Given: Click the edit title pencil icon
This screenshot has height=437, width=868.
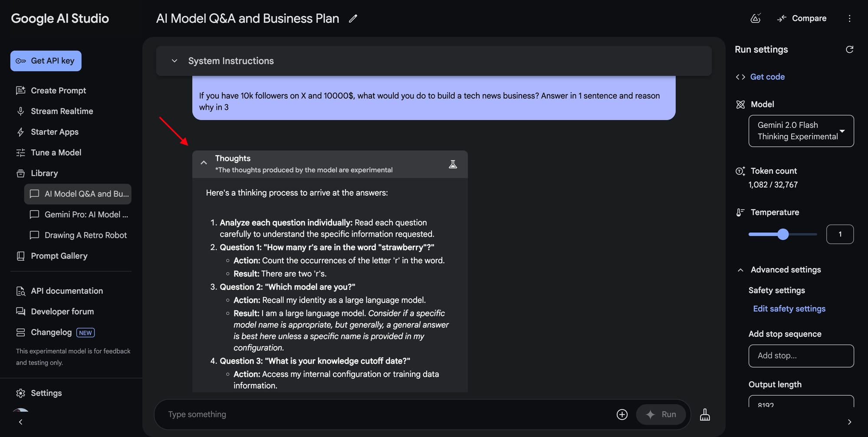Looking at the screenshot, I should pos(353,18).
